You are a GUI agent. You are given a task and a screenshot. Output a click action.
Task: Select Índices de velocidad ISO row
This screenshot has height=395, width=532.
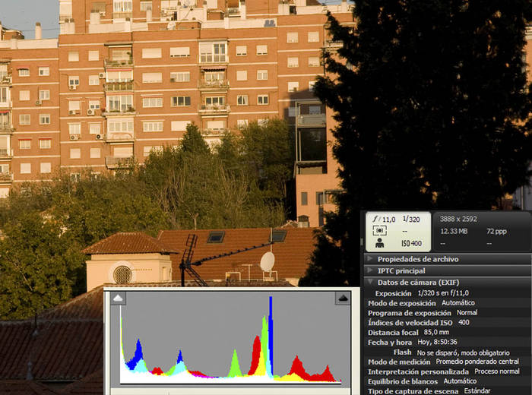(x=448, y=322)
